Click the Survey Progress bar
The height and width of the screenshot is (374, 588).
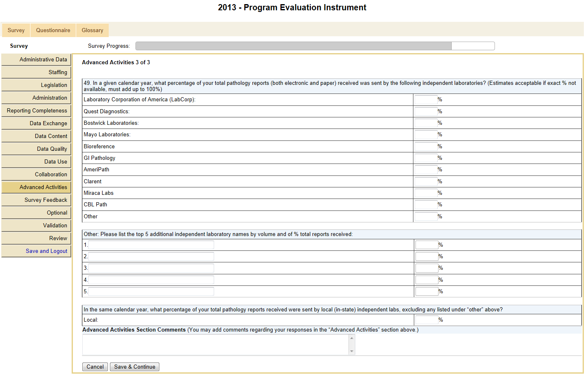tap(315, 46)
